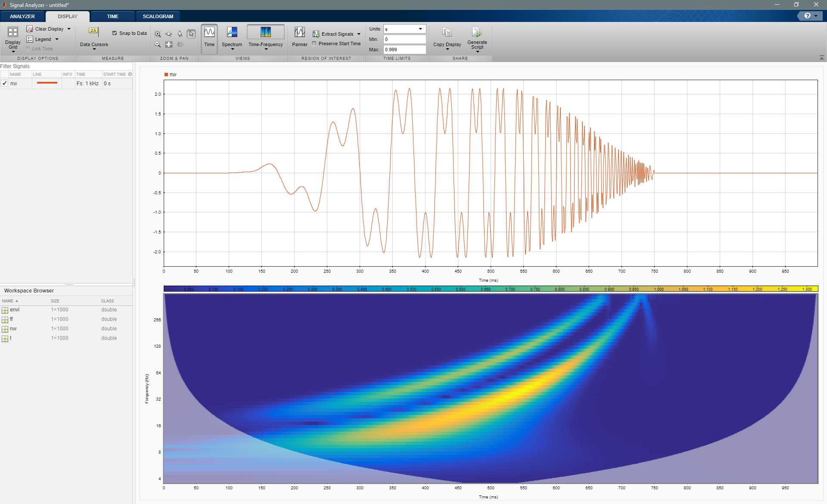Select the Zoom Out tool

158,44
